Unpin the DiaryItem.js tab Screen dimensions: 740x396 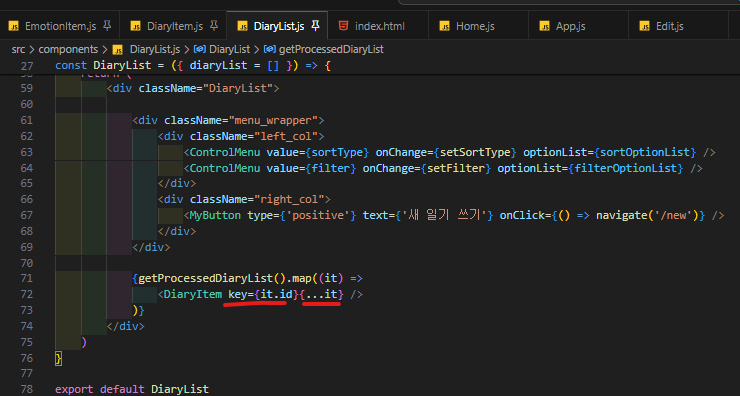tap(214, 25)
